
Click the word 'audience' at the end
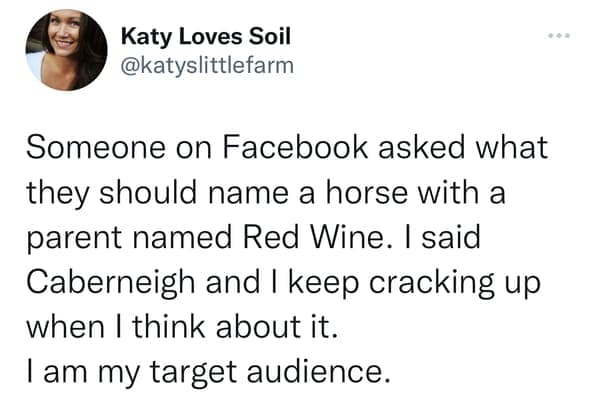(x=319, y=371)
